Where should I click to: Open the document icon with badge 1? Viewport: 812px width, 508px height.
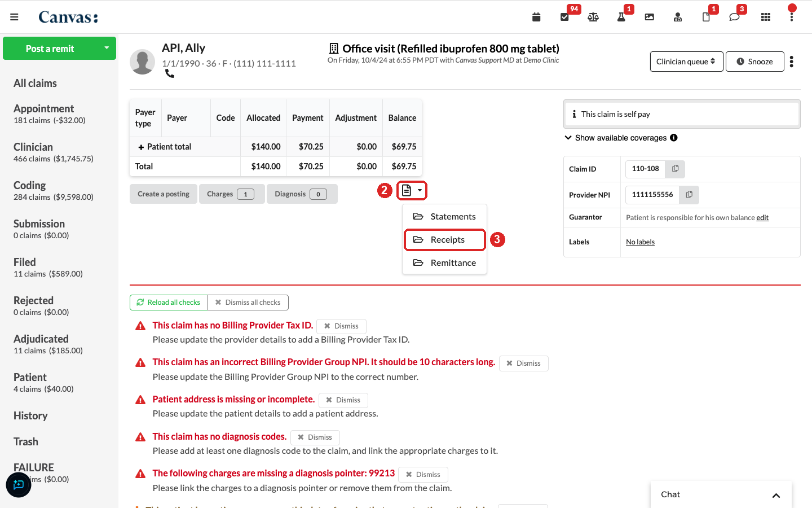[706, 17]
